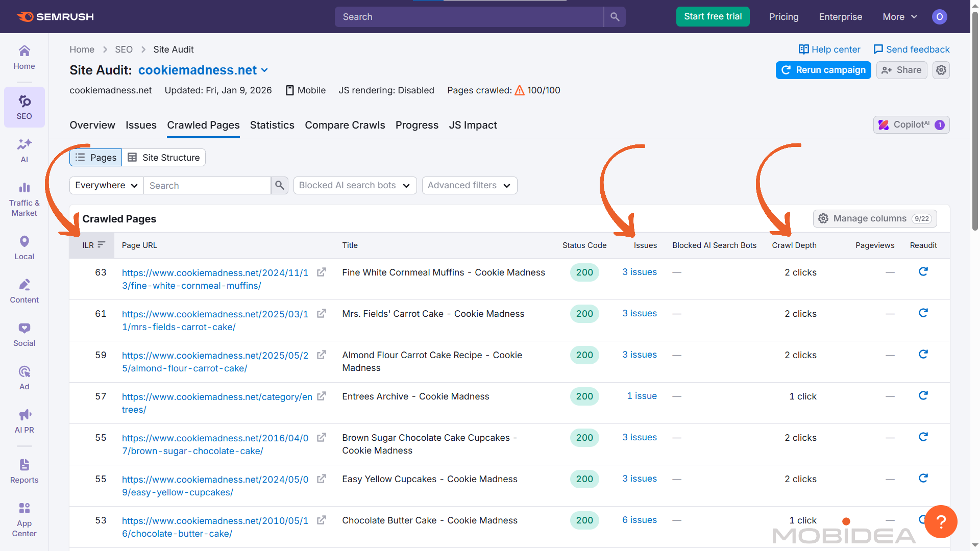Open the floating help question-mark bubble
980x551 pixels.
point(941,521)
